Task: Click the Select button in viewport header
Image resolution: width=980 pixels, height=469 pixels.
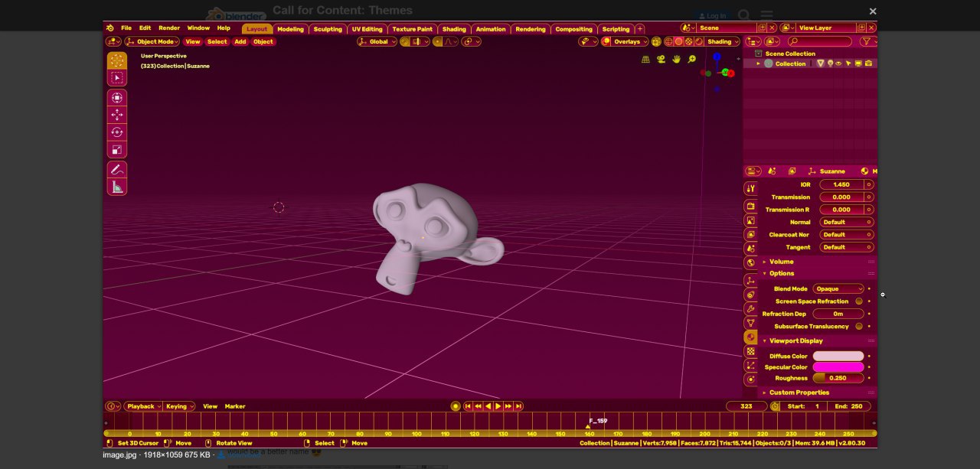Action: (217, 41)
